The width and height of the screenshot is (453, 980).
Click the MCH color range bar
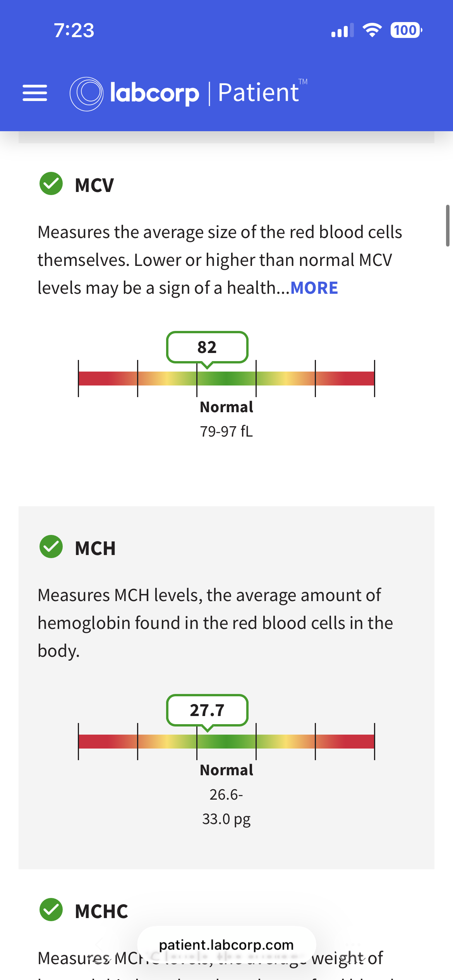pyautogui.click(x=226, y=742)
